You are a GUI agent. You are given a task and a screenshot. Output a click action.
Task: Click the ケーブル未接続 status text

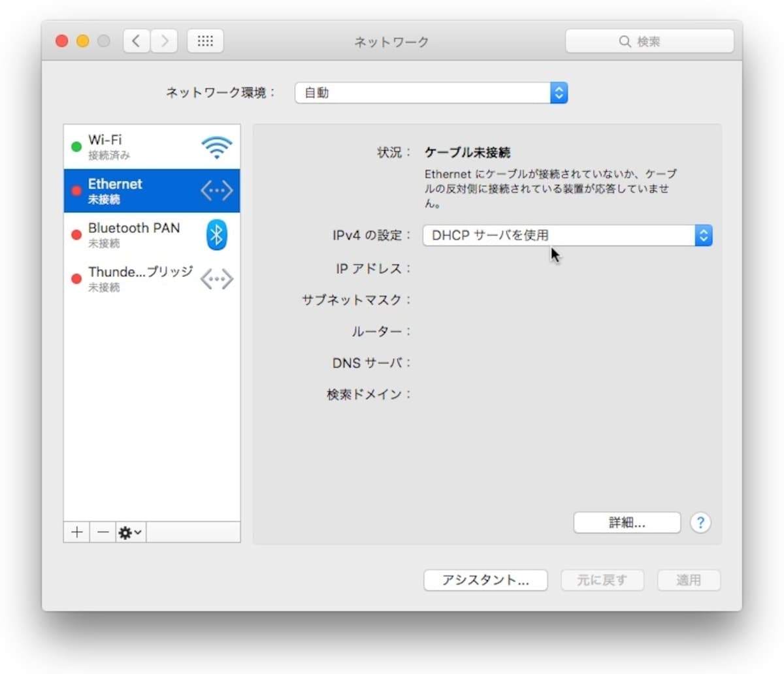click(x=468, y=153)
